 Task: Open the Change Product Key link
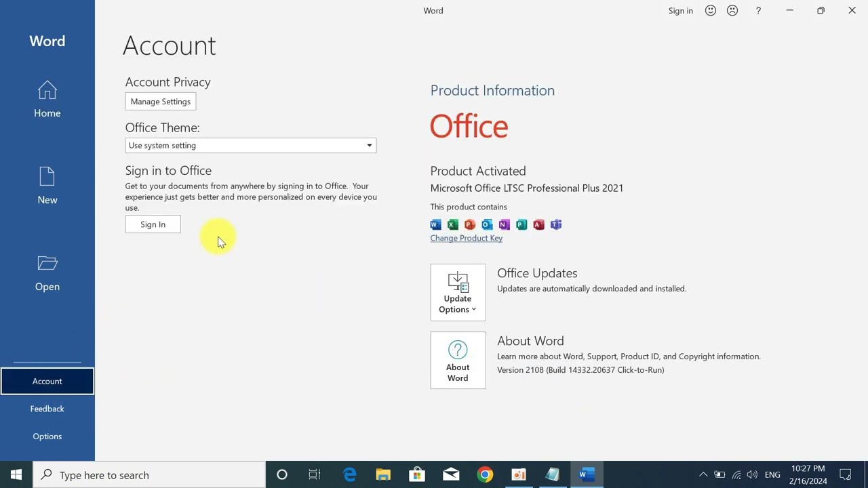click(466, 238)
